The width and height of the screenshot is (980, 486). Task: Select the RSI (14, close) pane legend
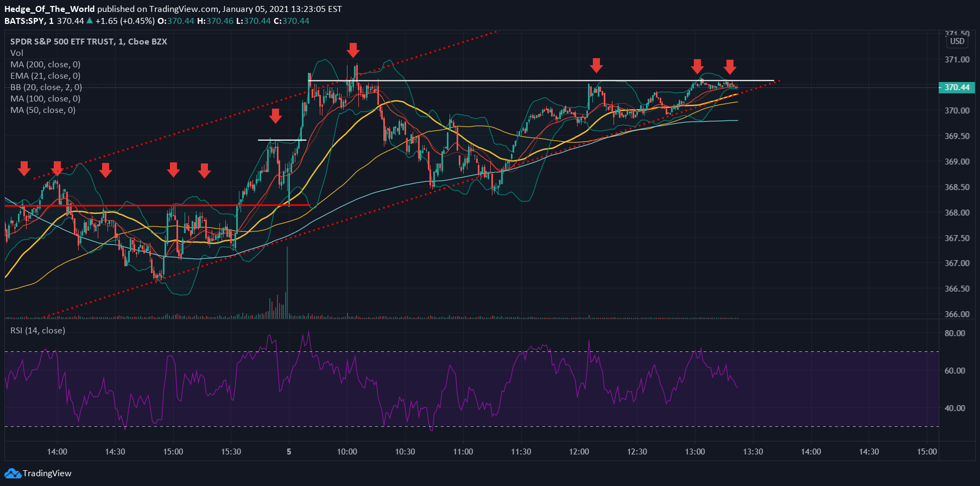pyautogui.click(x=37, y=330)
